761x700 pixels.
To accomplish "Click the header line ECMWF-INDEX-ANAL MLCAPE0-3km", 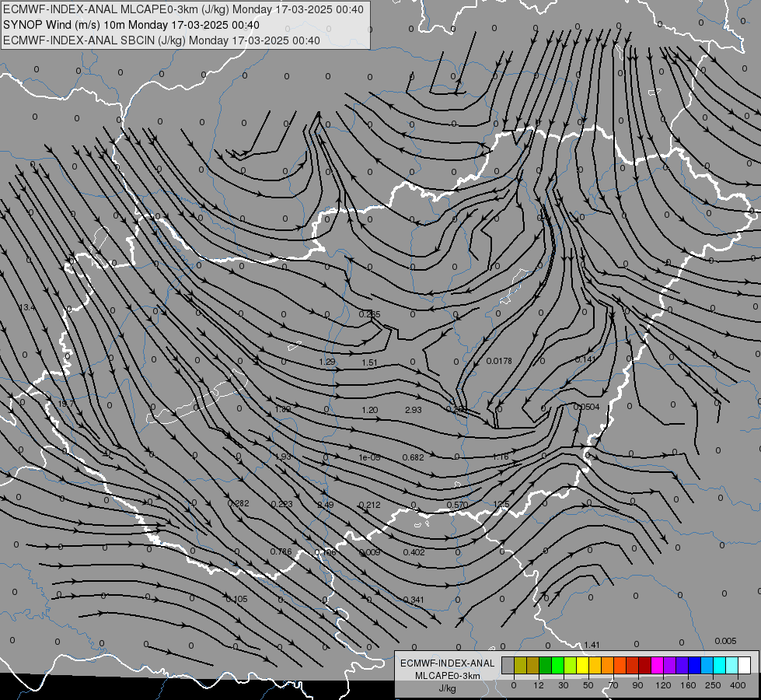I will click(183, 9).
